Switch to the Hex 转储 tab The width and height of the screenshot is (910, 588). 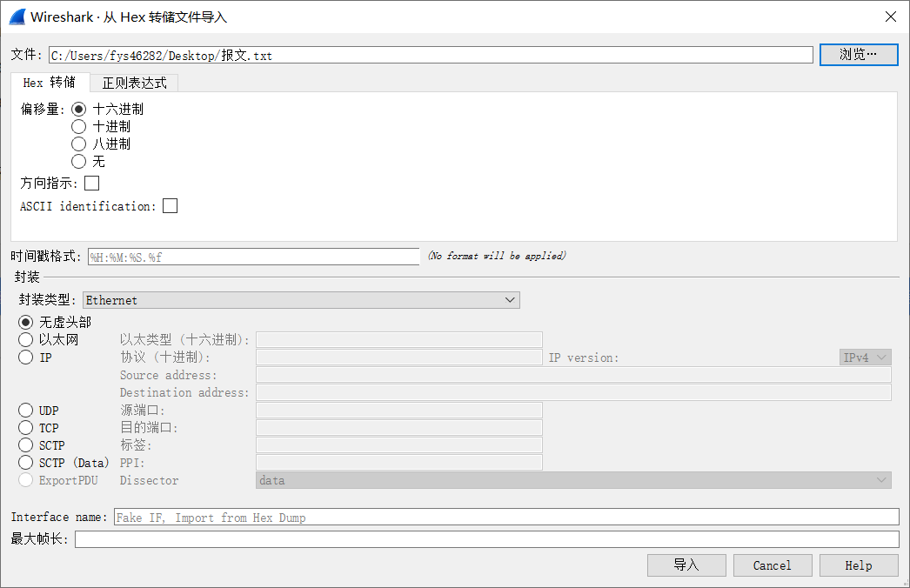[50, 83]
